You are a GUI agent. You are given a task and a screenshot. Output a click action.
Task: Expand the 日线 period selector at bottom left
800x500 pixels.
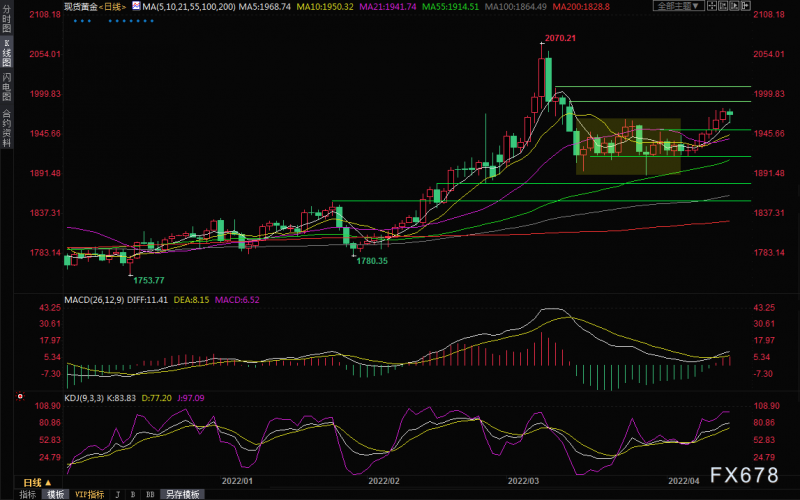(37, 482)
